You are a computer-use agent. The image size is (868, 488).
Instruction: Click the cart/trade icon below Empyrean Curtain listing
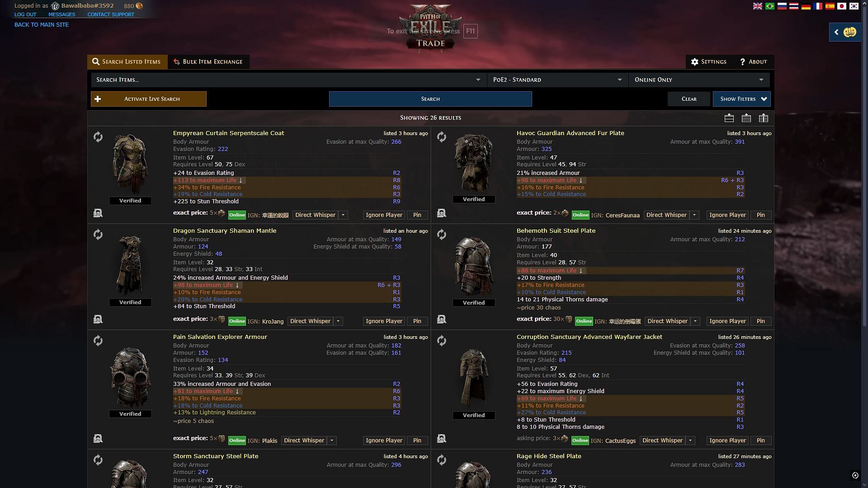(x=98, y=213)
